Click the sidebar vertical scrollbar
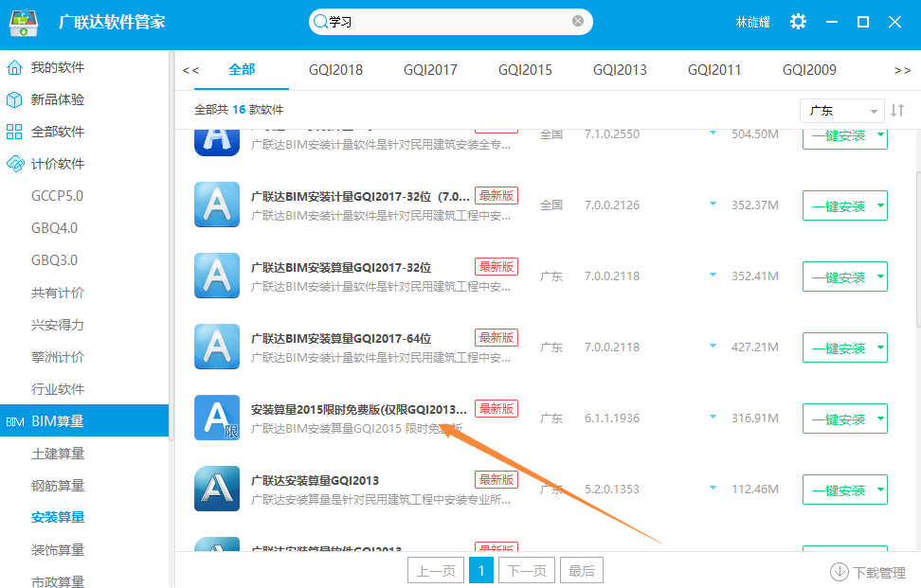This screenshot has width=921, height=588. click(172, 246)
